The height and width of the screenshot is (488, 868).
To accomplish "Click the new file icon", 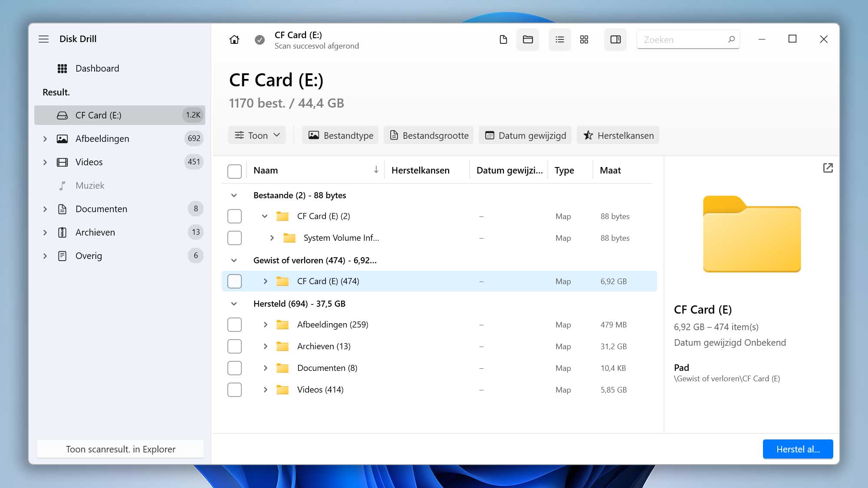I will pos(503,39).
